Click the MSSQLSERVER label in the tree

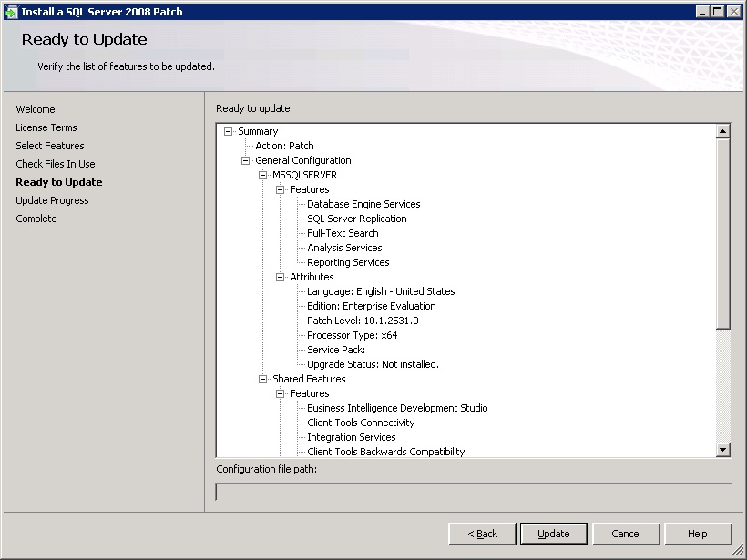tap(305, 175)
